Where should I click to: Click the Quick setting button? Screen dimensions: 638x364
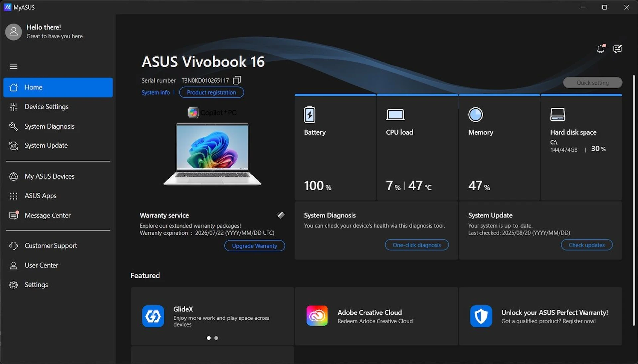click(x=592, y=83)
